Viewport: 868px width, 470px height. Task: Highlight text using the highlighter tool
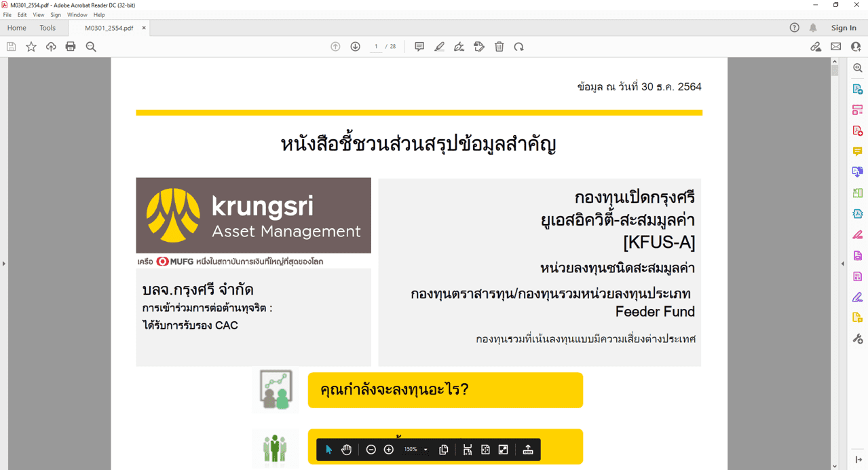[439, 46]
